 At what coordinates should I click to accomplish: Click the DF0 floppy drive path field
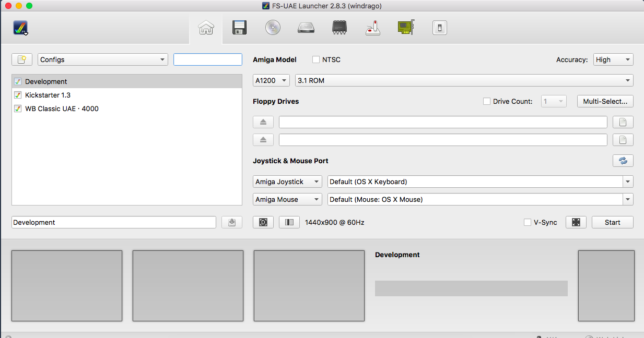pos(443,122)
